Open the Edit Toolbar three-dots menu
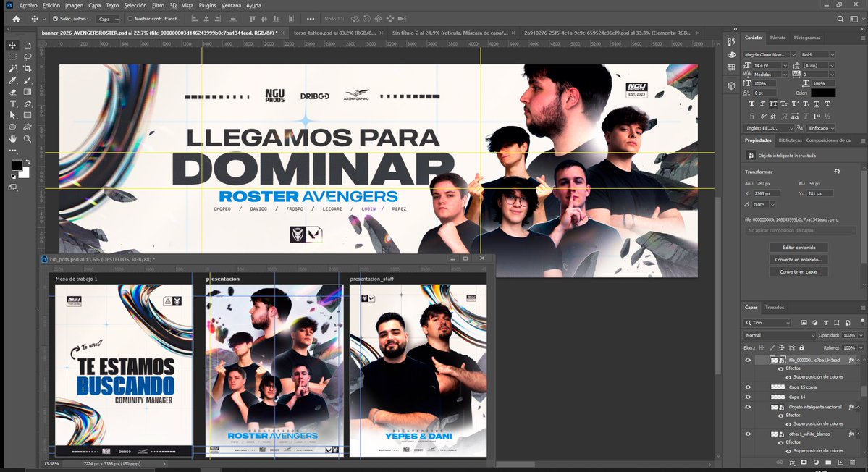The width and height of the screenshot is (868, 472). (13, 151)
